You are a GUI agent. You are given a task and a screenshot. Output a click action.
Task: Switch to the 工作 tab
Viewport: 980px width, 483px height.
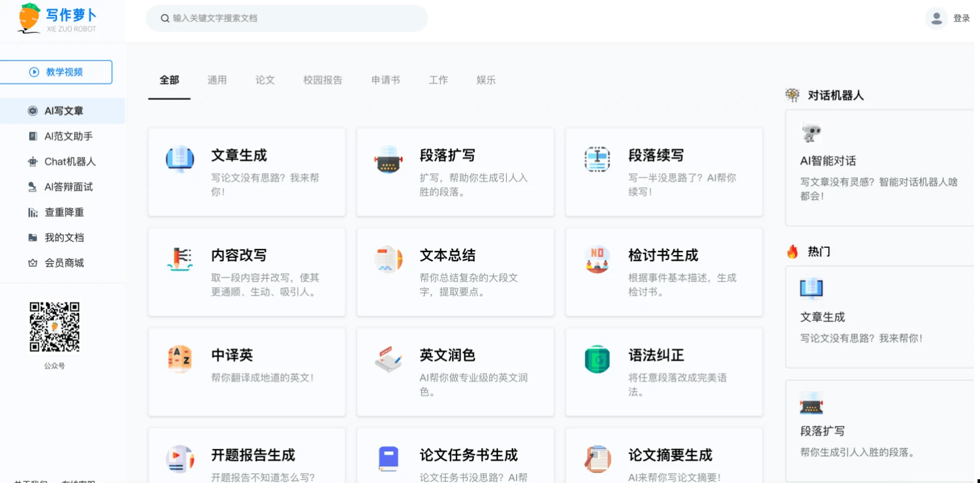pos(439,80)
